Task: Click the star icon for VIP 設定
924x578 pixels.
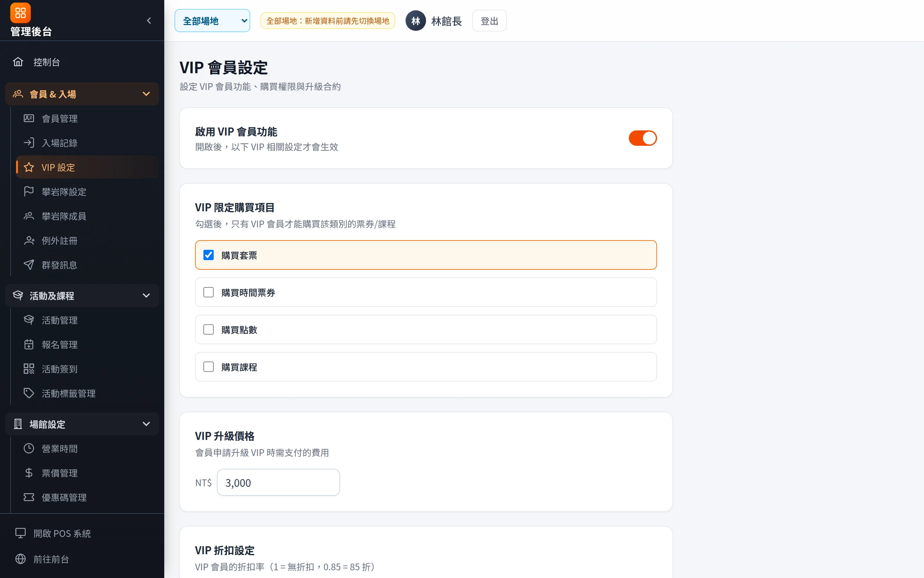Action: 29,167
